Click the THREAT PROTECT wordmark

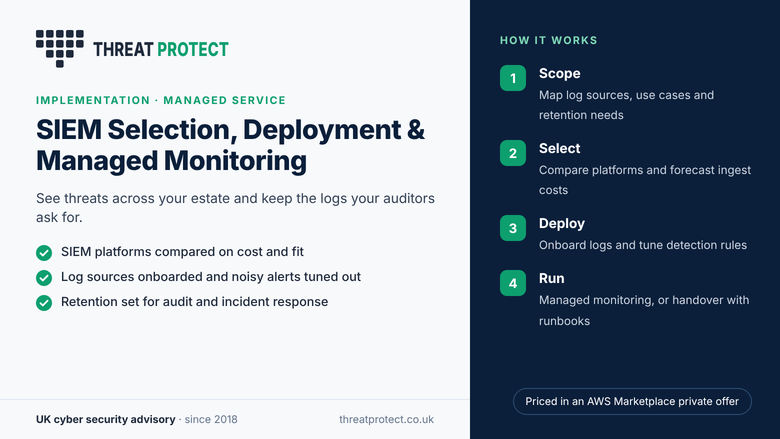[161, 50]
